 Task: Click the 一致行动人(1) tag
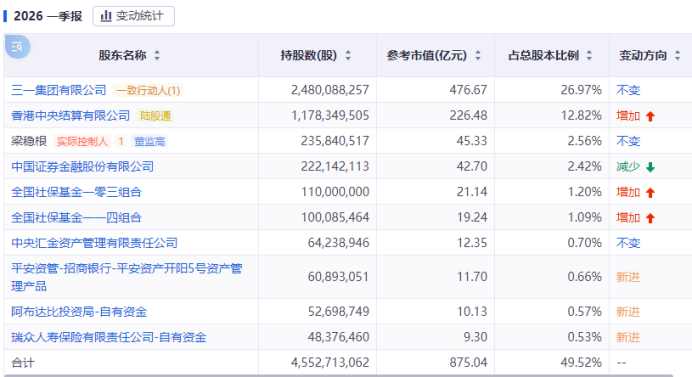[x=148, y=90]
